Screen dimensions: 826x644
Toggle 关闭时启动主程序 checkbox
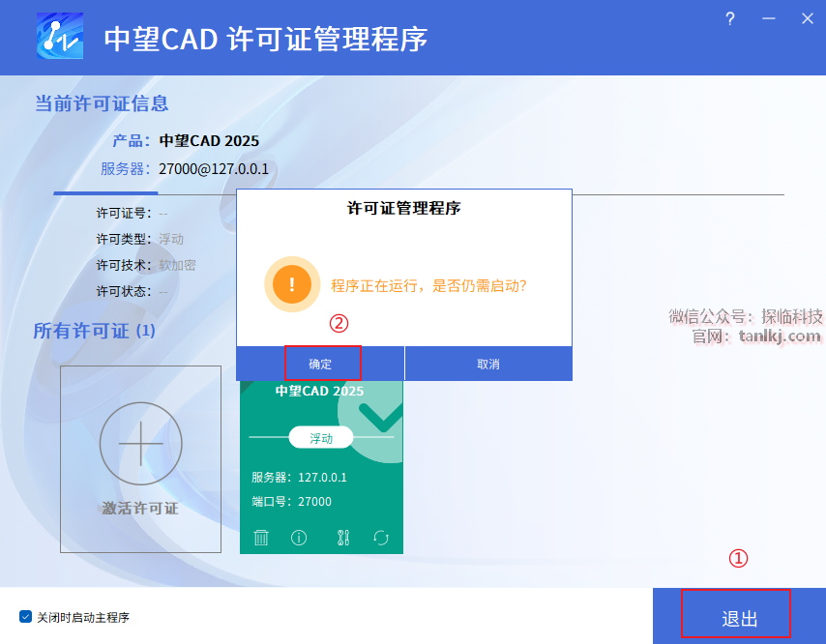pyautogui.click(x=25, y=617)
